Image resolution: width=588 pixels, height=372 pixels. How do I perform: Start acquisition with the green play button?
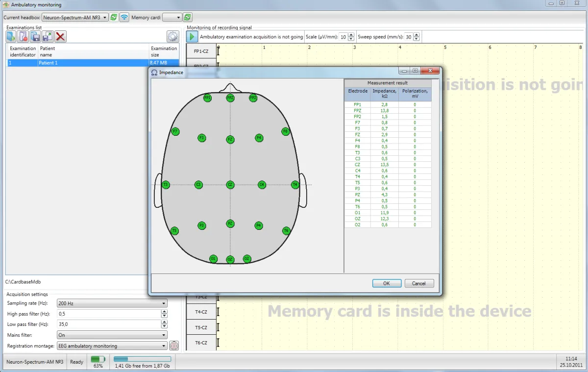(192, 37)
